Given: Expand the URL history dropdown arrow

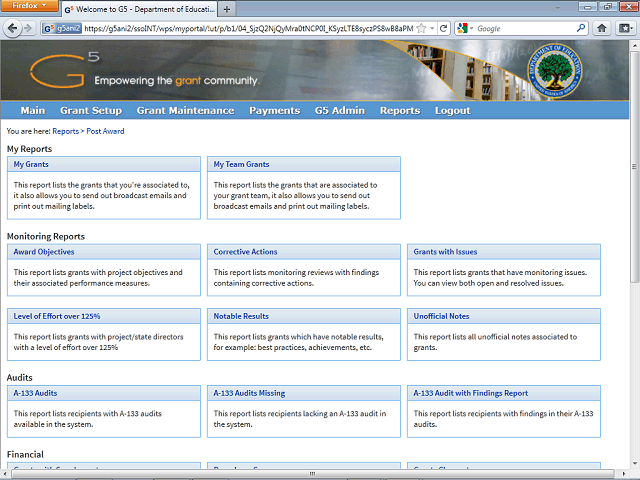Looking at the screenshot, I should (x=435, y=29).
